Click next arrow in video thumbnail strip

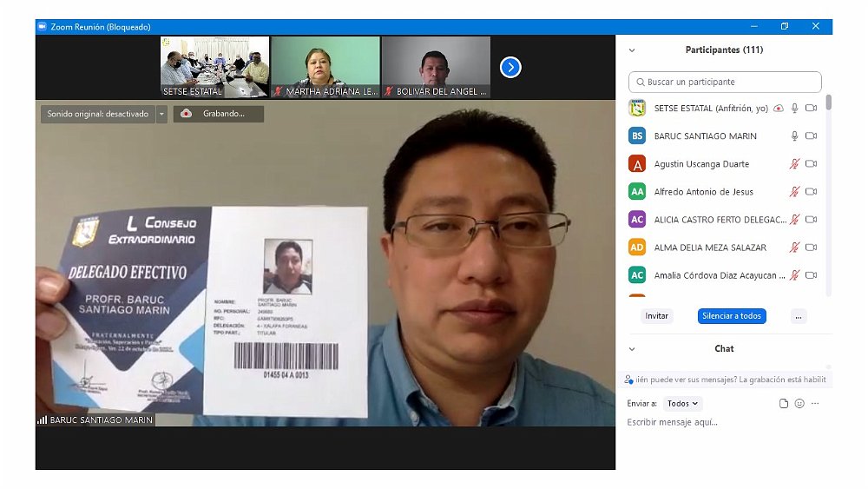[x=510, y=67]
